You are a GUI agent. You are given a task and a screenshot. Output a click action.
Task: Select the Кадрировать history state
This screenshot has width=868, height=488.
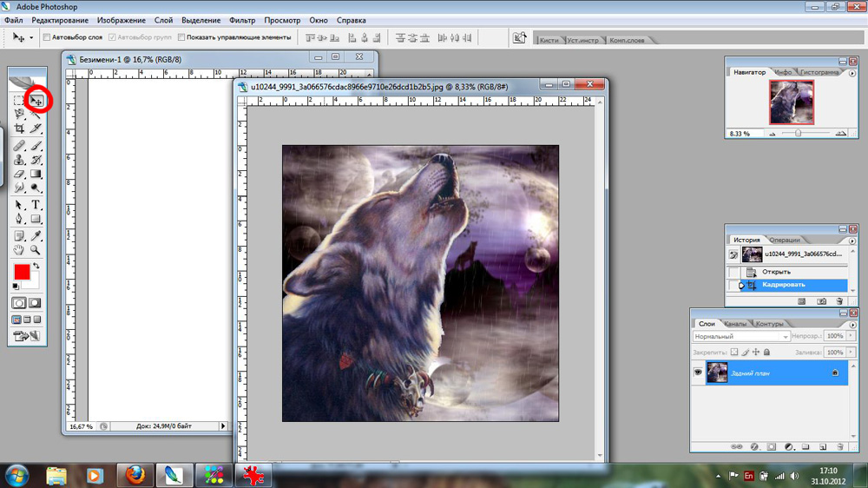click(x=794, y=285)
